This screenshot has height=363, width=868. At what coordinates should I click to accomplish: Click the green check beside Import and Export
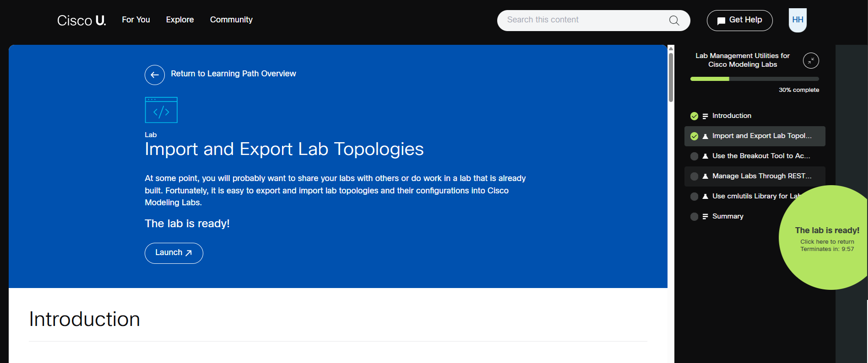pos(694,136)
